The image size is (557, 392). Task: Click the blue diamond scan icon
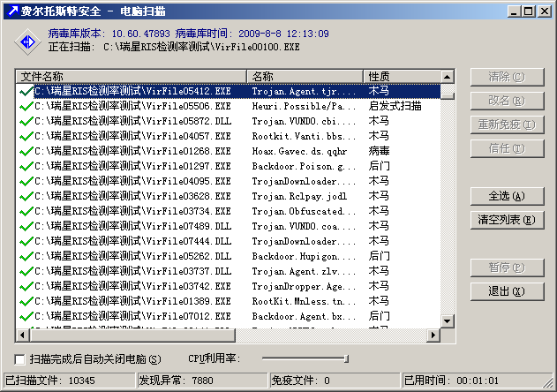27,41
